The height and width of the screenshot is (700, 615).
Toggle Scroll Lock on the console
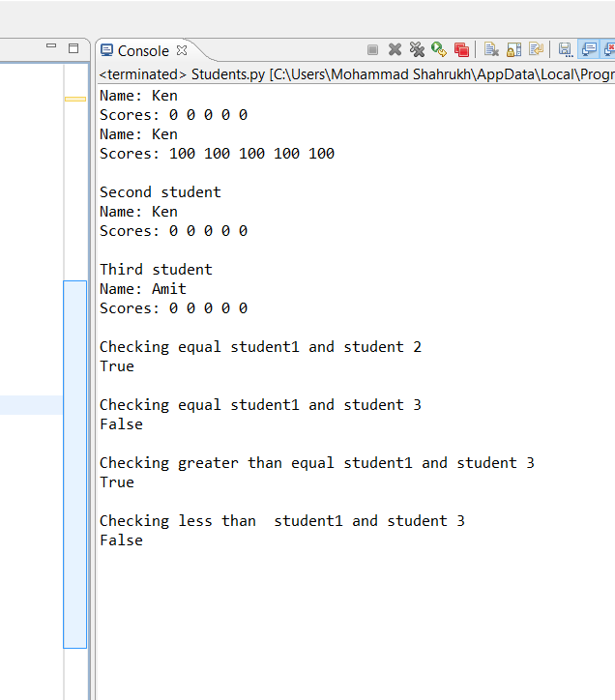click(x=513, y=49)
